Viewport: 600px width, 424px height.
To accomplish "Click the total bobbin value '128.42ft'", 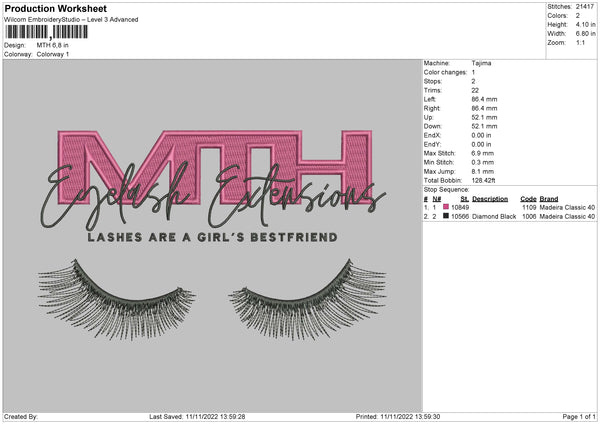I will coord(483,180).
